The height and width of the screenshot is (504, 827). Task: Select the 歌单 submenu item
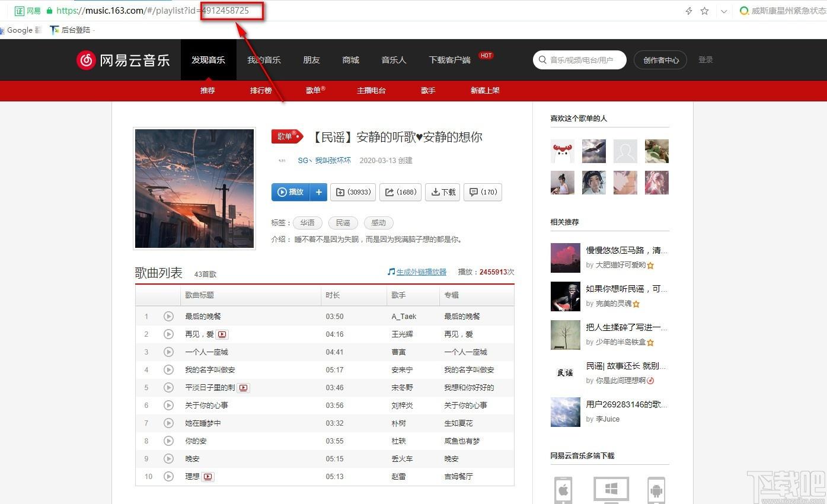315,91
